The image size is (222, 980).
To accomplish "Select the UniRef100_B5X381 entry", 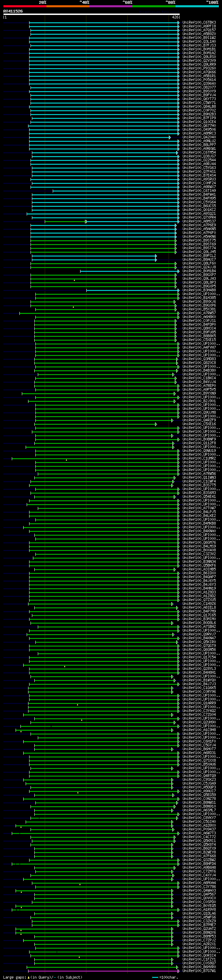I will [x=199, y=309].
